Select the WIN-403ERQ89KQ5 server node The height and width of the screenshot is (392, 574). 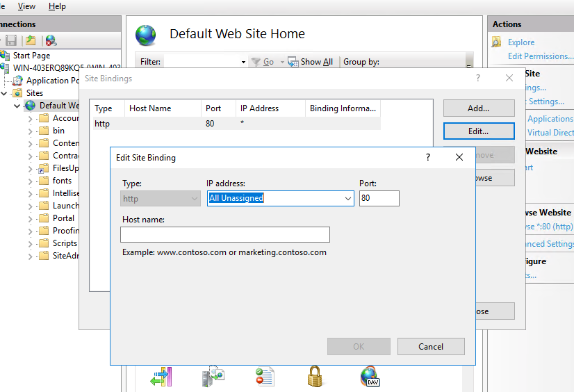67,68
